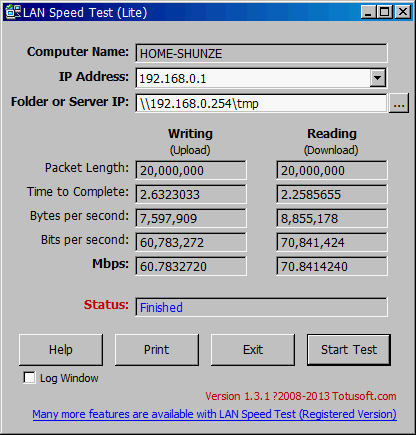Click the Writing Time to Complete field
Image resolution: width=416 pixels, height=435 pixels.
(191, 194)
